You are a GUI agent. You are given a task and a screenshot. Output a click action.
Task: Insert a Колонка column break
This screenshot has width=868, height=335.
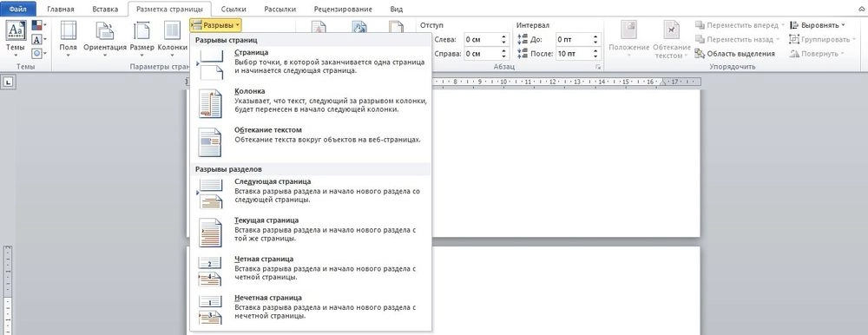tap(310, 102)
